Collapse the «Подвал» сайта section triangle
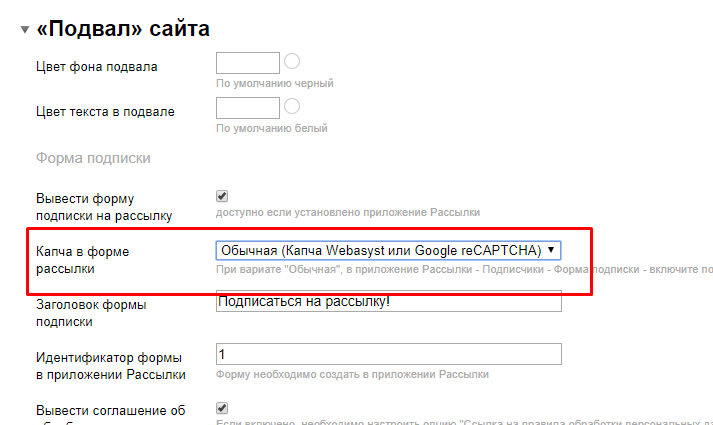713x425 pixels. tap(23, 30)
